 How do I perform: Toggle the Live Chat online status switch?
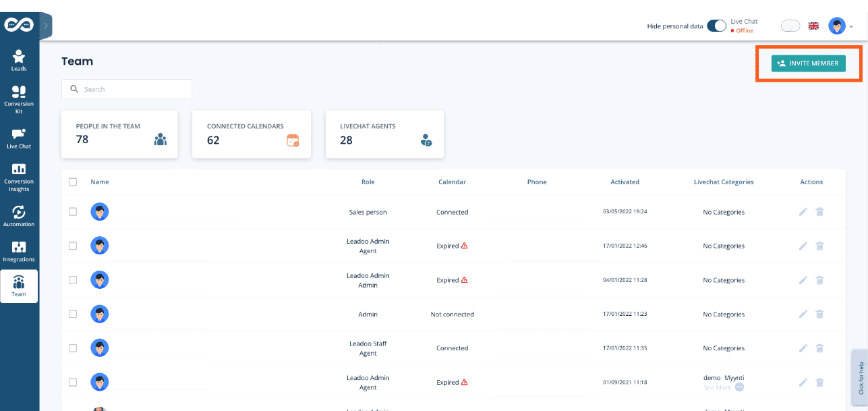click(x=790, y=26)
